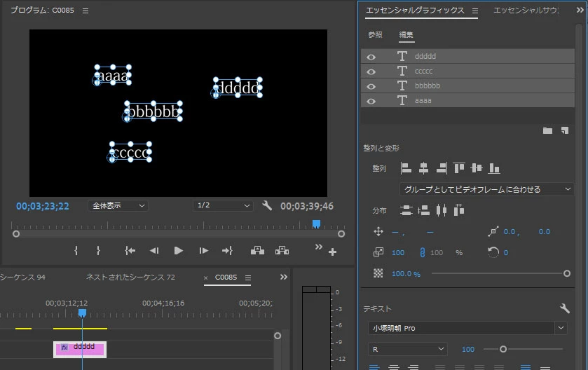Click the Lift button in transport
Image resolution: width=588 pixels, height=370 pixels.
click(x=257, y=250)
